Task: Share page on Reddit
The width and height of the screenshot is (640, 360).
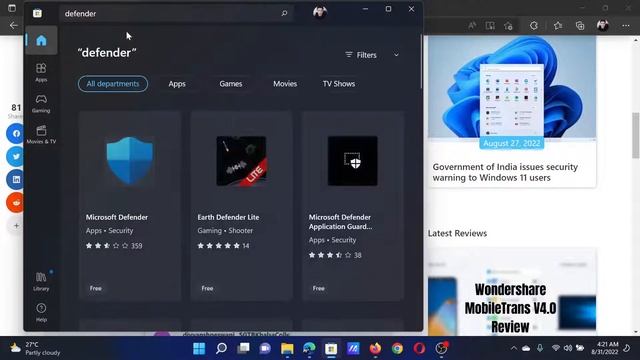Action: [x=15, y=202]
